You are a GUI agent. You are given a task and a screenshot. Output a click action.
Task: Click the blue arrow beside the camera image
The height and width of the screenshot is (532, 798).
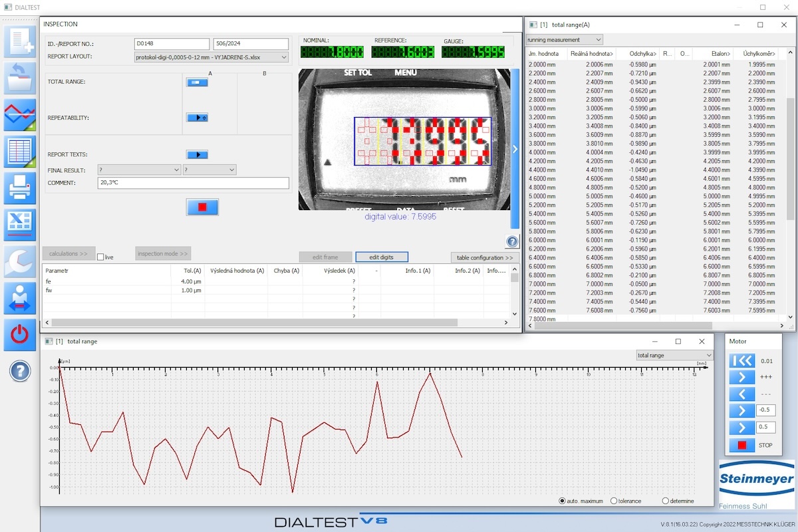pos(515,149)
